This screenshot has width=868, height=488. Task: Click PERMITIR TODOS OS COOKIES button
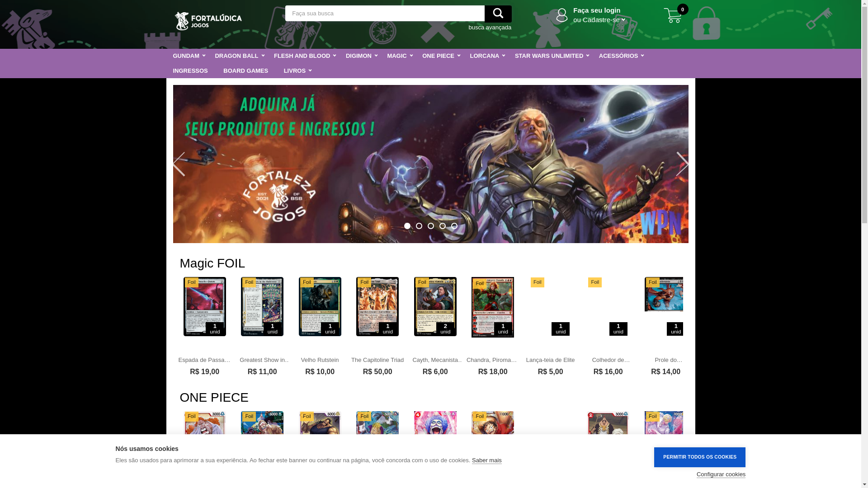tap(699, 457)
